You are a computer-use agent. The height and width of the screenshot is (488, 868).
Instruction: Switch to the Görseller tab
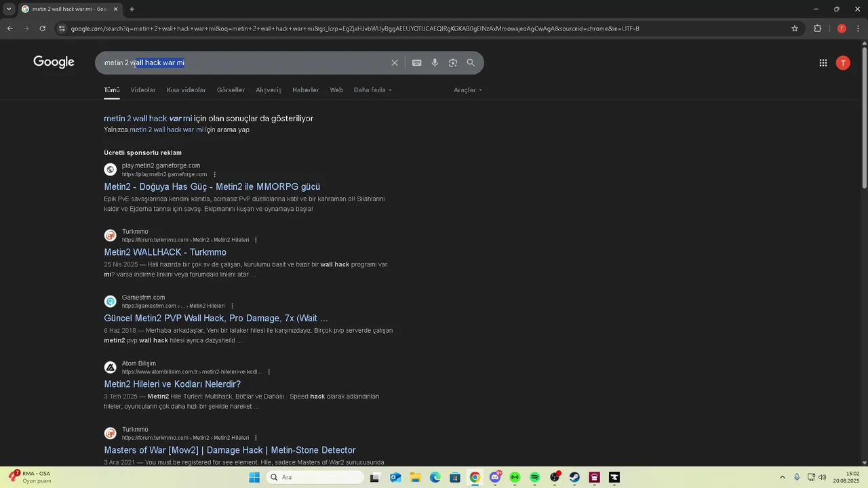[231, 90]
